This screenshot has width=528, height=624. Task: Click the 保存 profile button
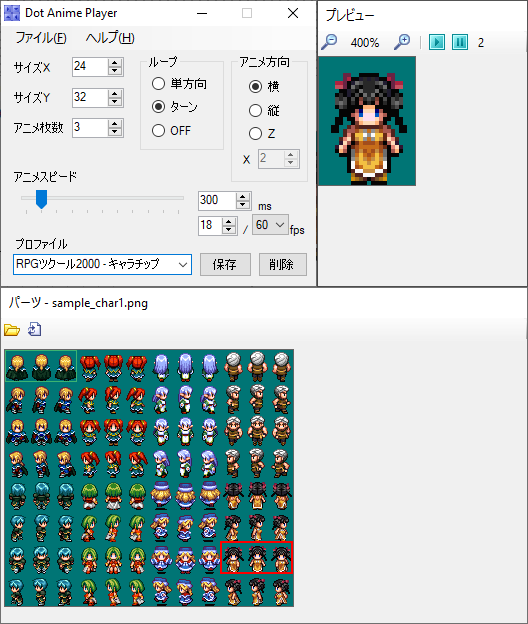point(225,264)
